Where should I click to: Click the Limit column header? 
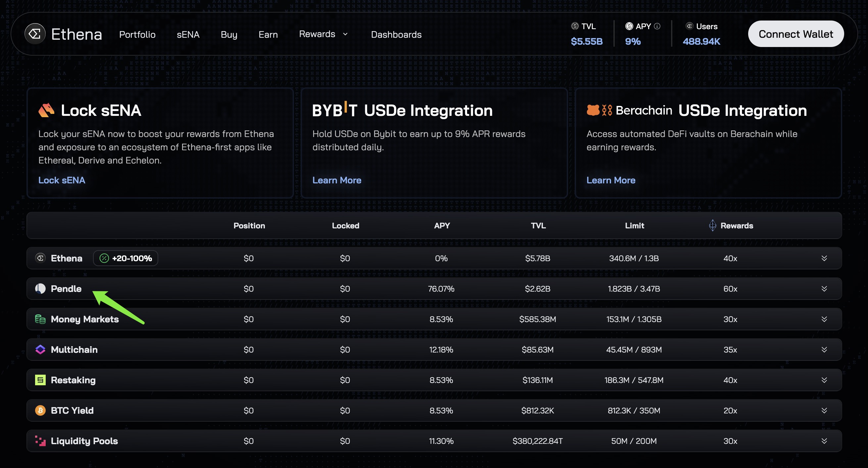coord(634,225)
